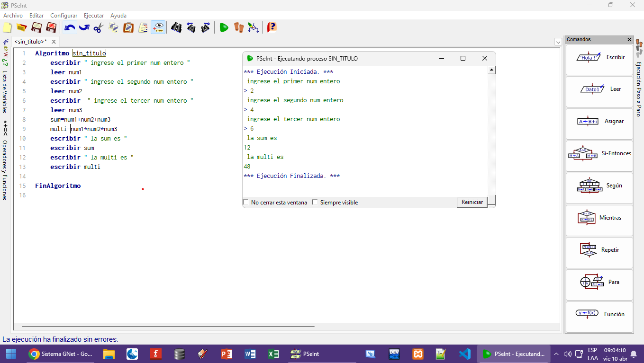Click the Open file folder icon
The width and height of the screenshot is (644, 363).
click(x=22, y=27)
